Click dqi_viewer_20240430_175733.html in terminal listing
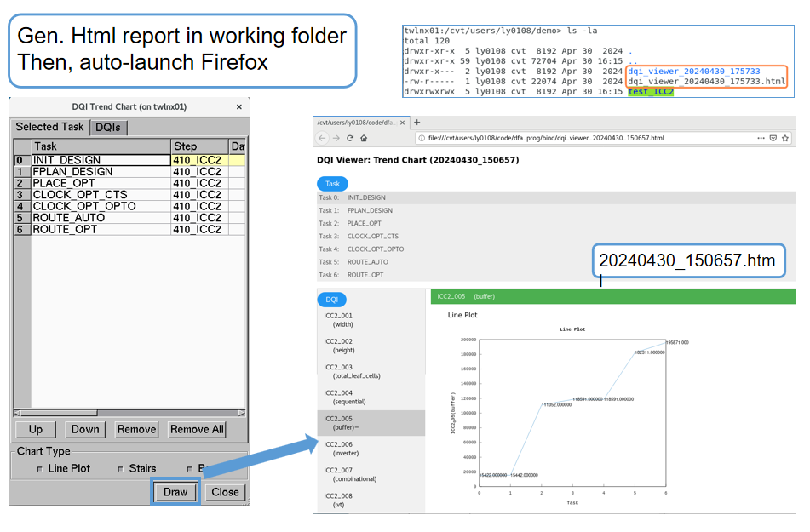 706,82
